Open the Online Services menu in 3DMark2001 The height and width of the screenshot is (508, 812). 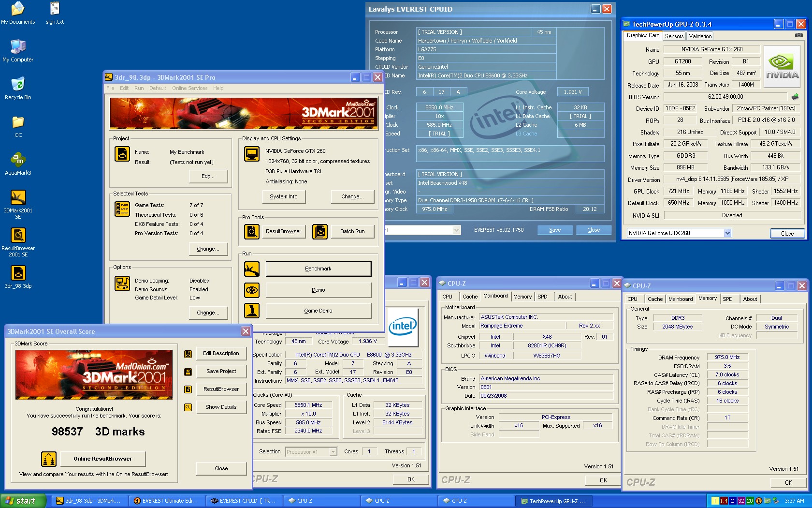(189, 88)
